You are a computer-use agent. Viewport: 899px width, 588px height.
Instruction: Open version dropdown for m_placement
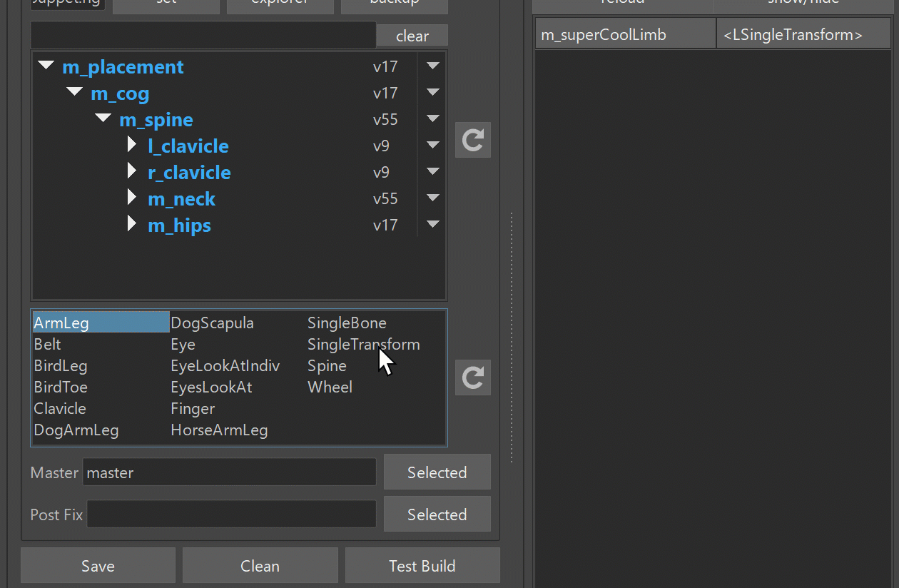tap(432, 66)
